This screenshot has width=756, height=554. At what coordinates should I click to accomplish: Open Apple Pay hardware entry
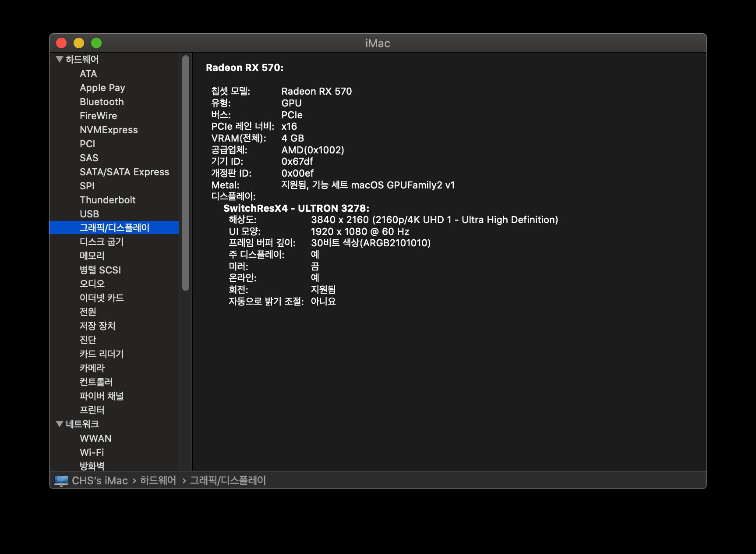coord(102,88)
